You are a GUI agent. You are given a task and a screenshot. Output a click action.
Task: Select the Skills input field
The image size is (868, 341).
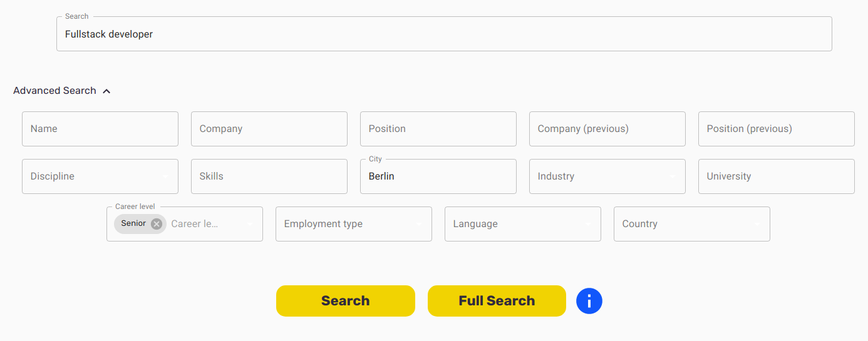point(269,176)
